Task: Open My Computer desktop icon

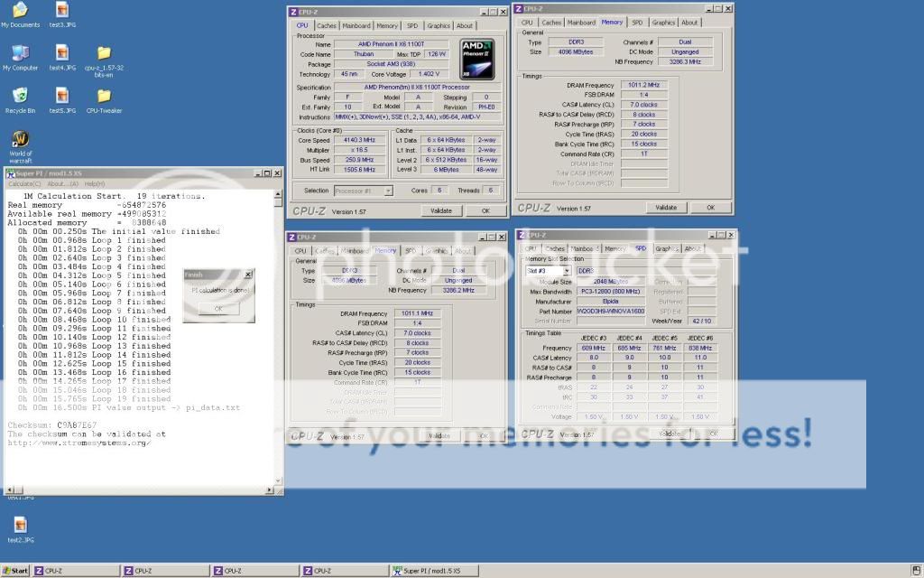Action: pyautogui.click(x=20, y=53)
